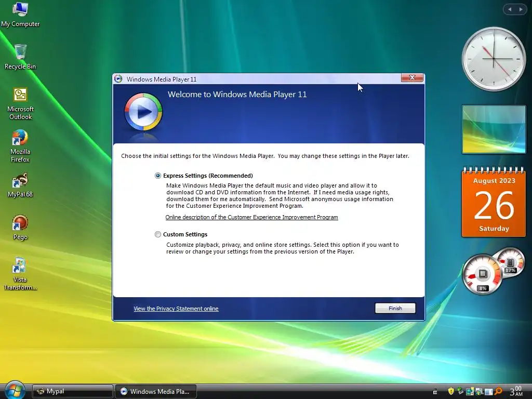This screenshot has width=532, height=399.
Task: Click the sidebar gadgets tray icon
Action: point(470,392)
